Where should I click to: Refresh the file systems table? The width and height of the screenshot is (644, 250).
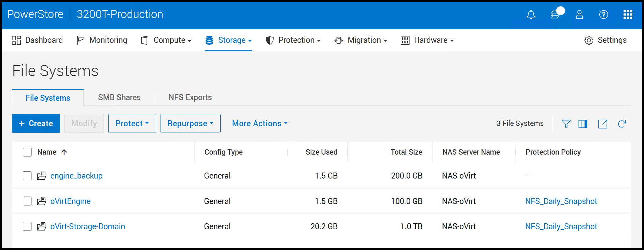[622, 124]
